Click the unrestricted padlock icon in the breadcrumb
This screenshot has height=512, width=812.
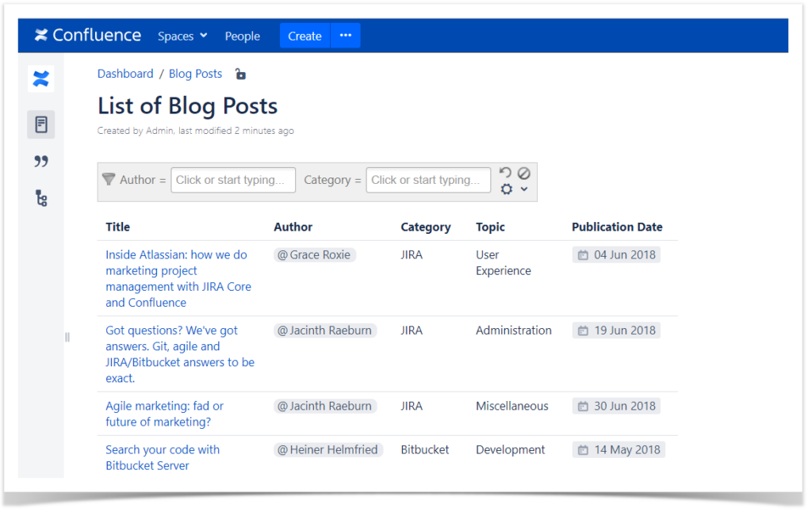(x=240, y=73)
